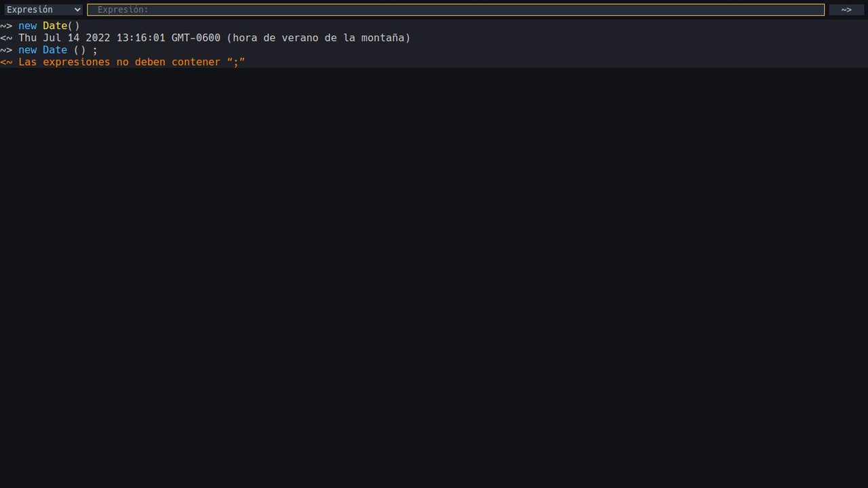Click the output "<~" icon before the Thu Jul 14 result
Image resolution: width=868 pixels, height=488 pixels.
(6, 38)
